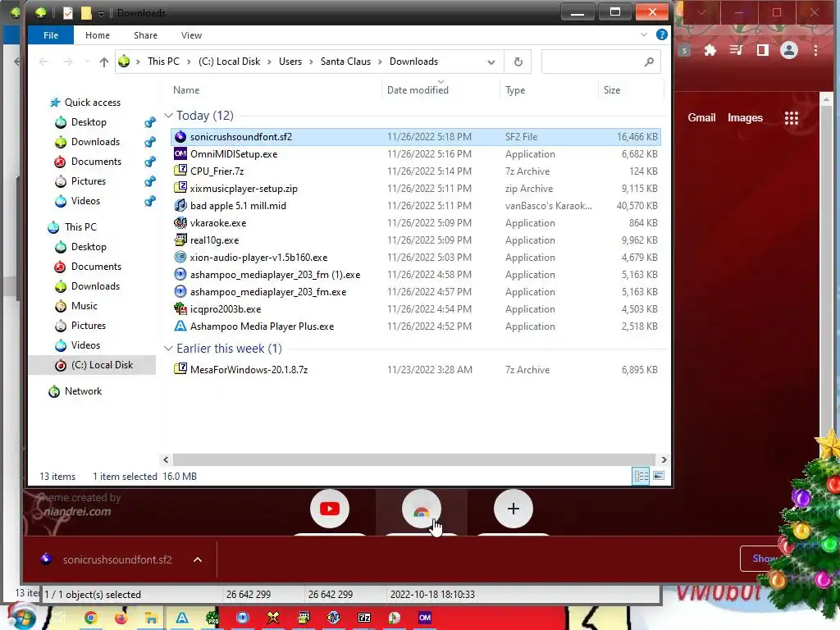Open the View ribbon tab

click(191, 35)
